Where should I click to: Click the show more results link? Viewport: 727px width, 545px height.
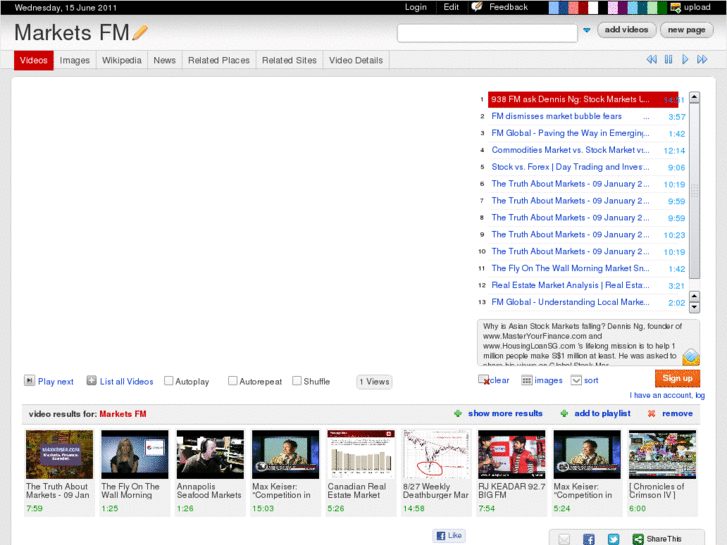[505, 413]
